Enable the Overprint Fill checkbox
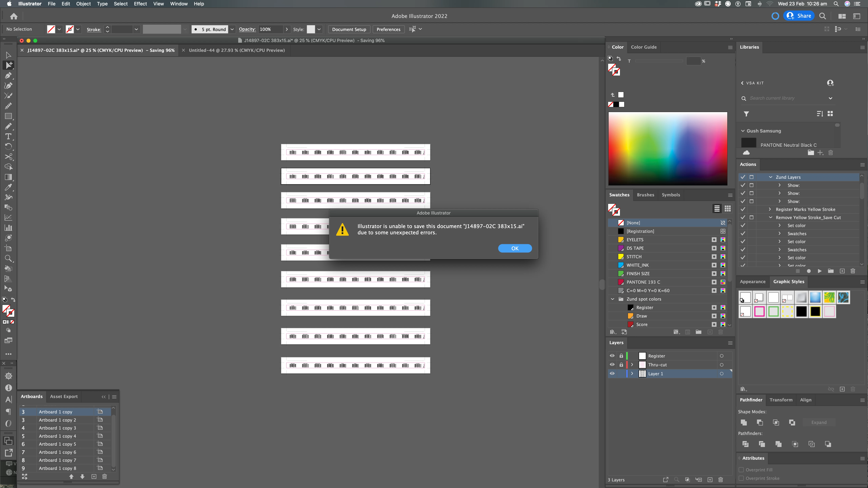This screenshot has width=868, height=488. tap(741, 470)
